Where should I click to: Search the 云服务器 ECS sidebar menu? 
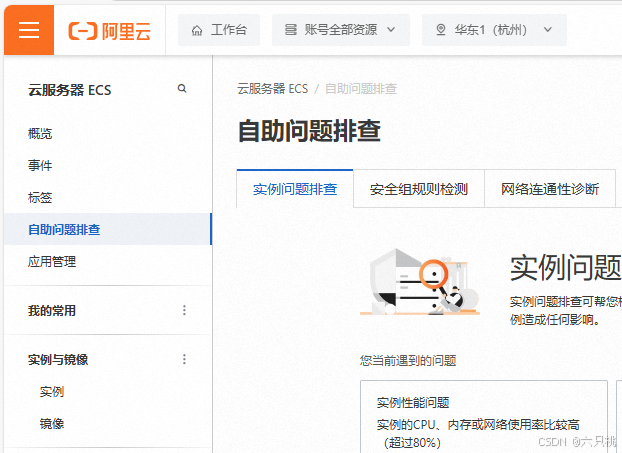pos(182,88)
